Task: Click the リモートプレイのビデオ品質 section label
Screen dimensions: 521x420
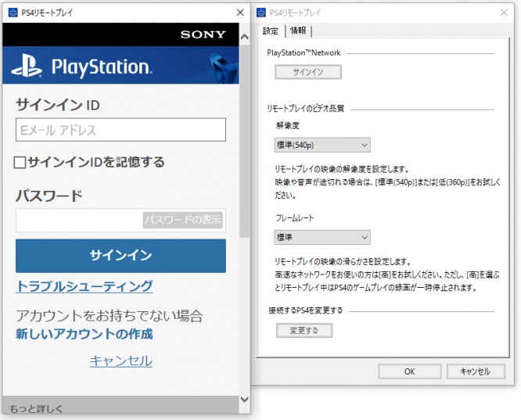Action: [x=306, y=108]
